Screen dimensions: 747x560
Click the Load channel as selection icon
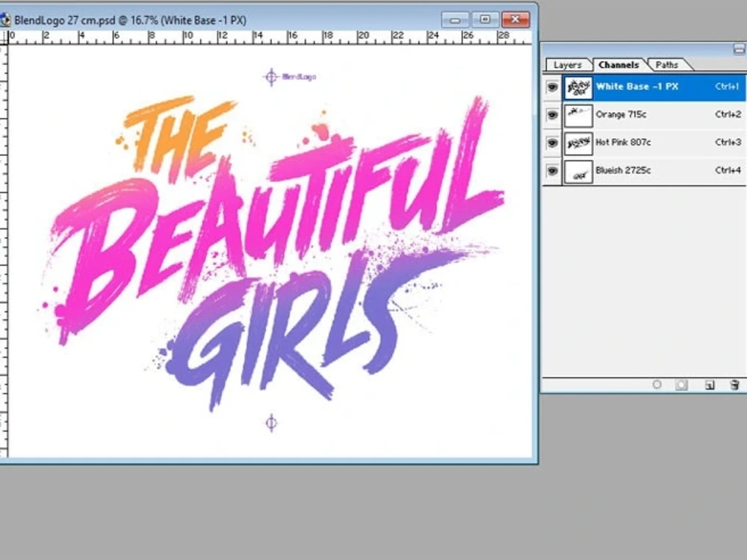[x=657, y=385]
